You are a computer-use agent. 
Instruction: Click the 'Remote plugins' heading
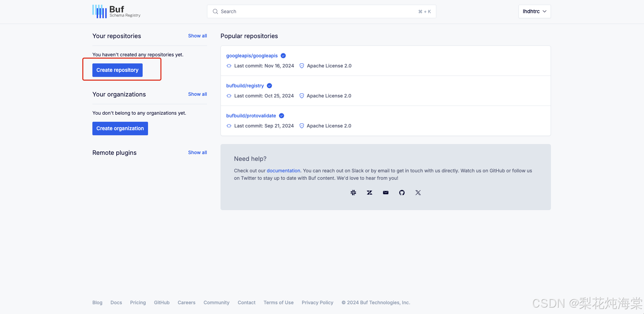click(x=114, y=153)
